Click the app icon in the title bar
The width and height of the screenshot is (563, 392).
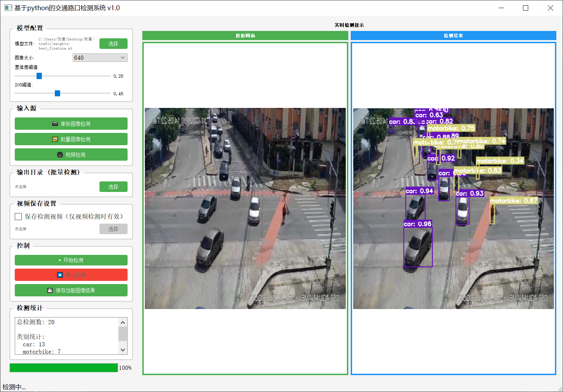[x=8, y=8]
